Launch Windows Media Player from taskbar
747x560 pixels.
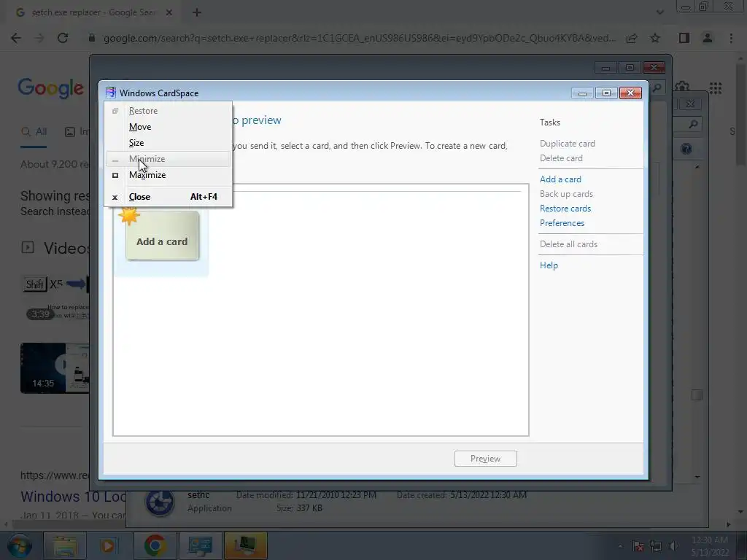[108, 545]
